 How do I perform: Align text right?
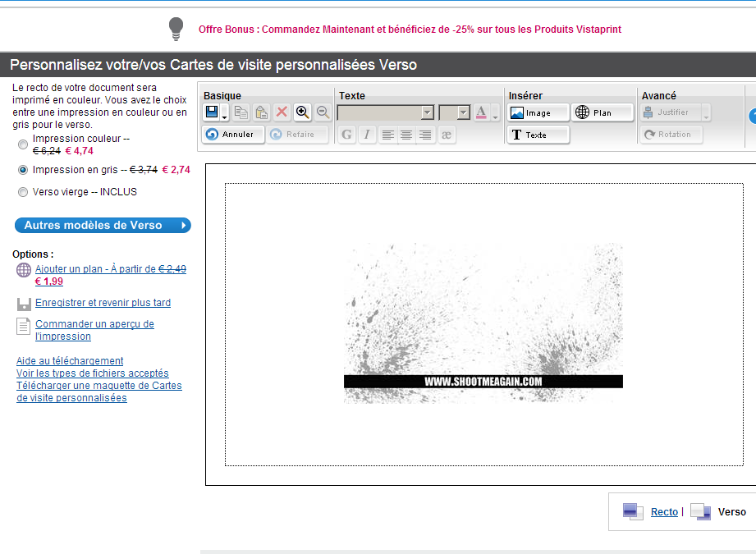(x=424, y=135)
